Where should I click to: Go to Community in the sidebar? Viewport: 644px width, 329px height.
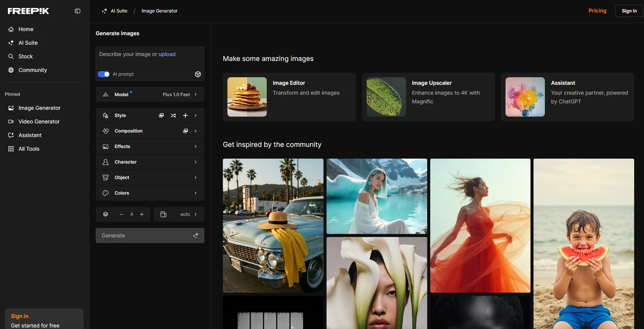click(33, 70)
